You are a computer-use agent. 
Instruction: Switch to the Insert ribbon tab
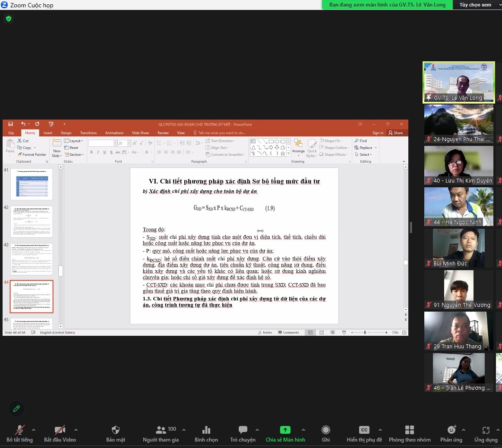(47, 133)
